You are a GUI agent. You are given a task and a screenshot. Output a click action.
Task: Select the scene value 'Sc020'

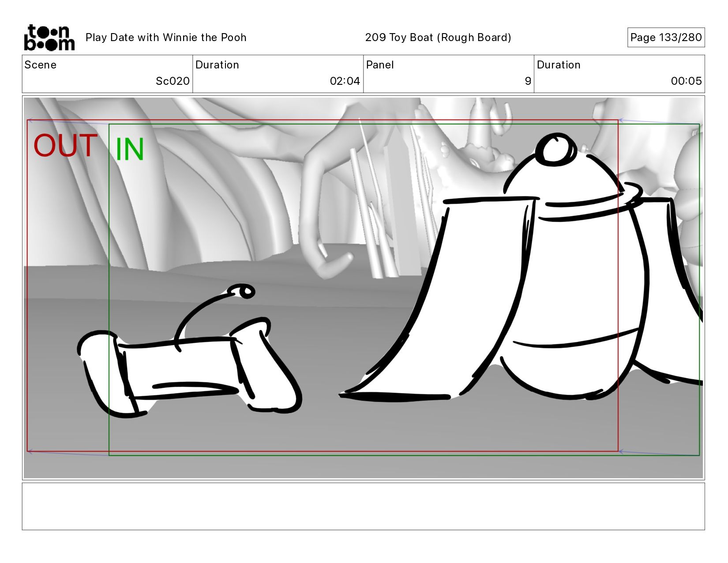click(x=173, y=81)
